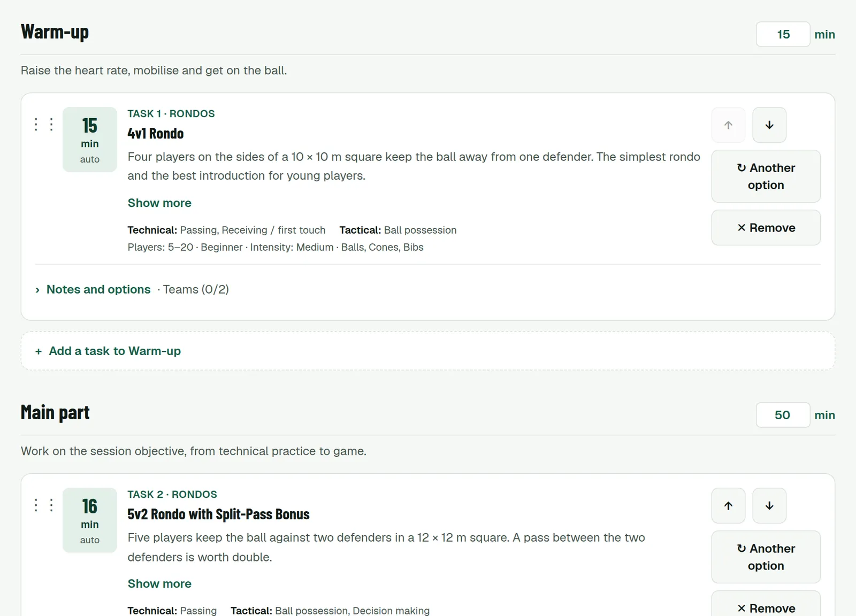The image size is (856, 616).
Task: Get another option for 5v2 Rondo
Action: [766, 557]
